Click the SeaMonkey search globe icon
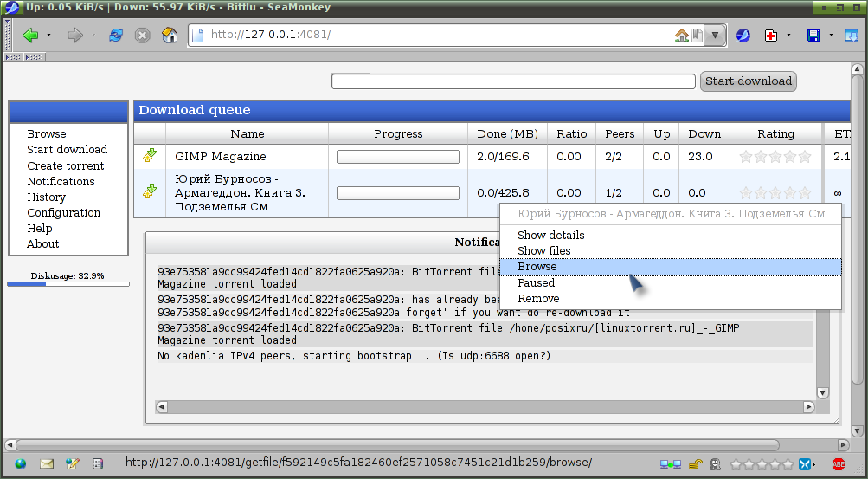The image size is (868, 479). pos(743,36)
